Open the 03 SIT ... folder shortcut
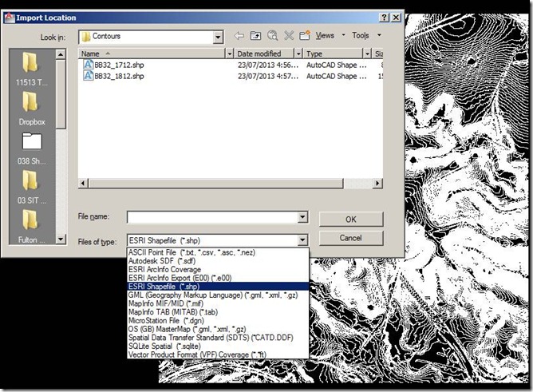Viewport: 533px width, 392px height. [32, 188]
